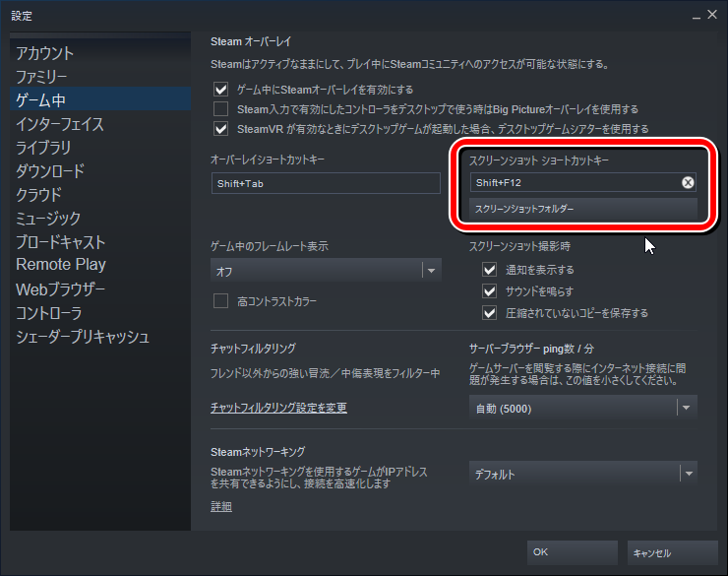Screen dimensions: 728x576
Task: Toggle SteamVR デスクトップゲームシアター checkbox
Action: point(221,129)
